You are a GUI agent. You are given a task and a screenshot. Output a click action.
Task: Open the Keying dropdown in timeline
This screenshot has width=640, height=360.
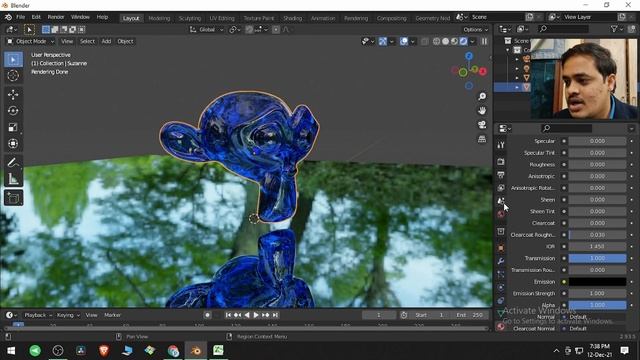click(x=68, y=315)
